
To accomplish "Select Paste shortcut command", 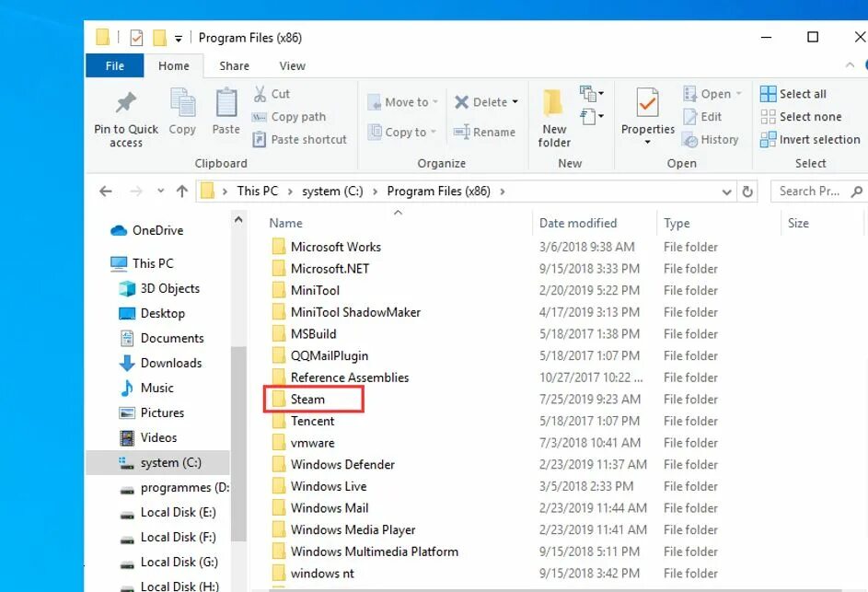I will click(x=299, y=140).
